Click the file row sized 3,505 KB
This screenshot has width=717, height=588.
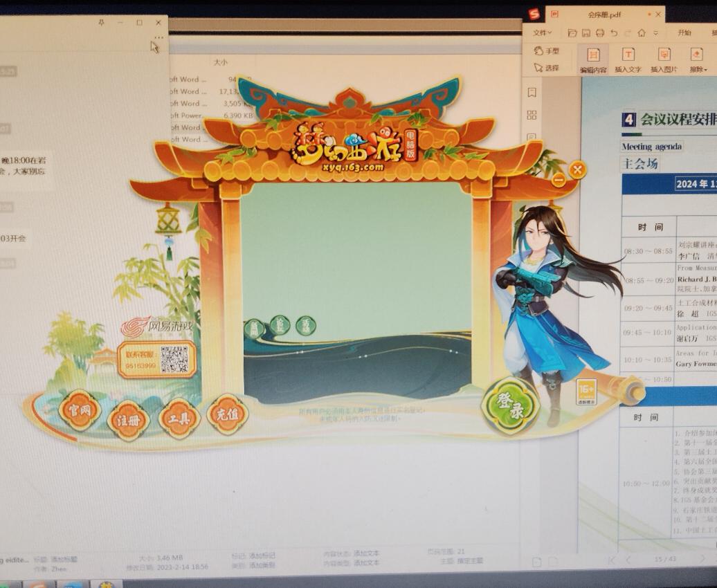click(211, 103)
